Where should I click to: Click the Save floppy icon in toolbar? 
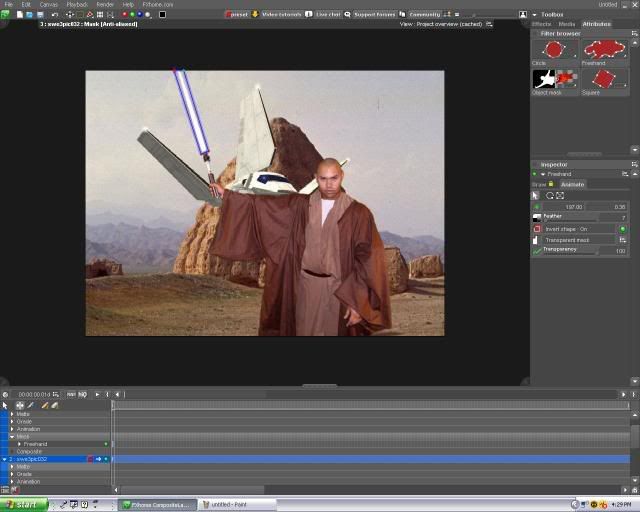point(40,14)
